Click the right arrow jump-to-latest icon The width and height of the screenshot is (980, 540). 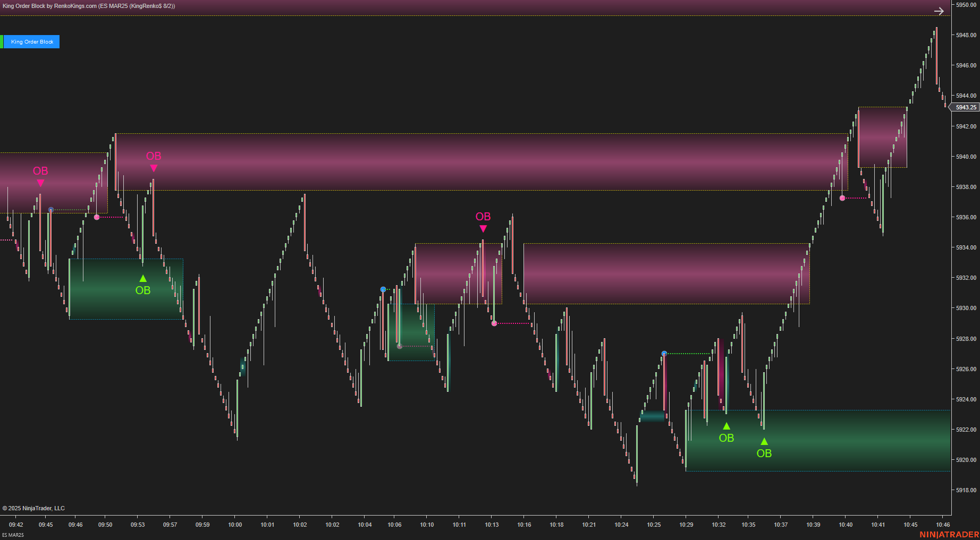(939, 11)
